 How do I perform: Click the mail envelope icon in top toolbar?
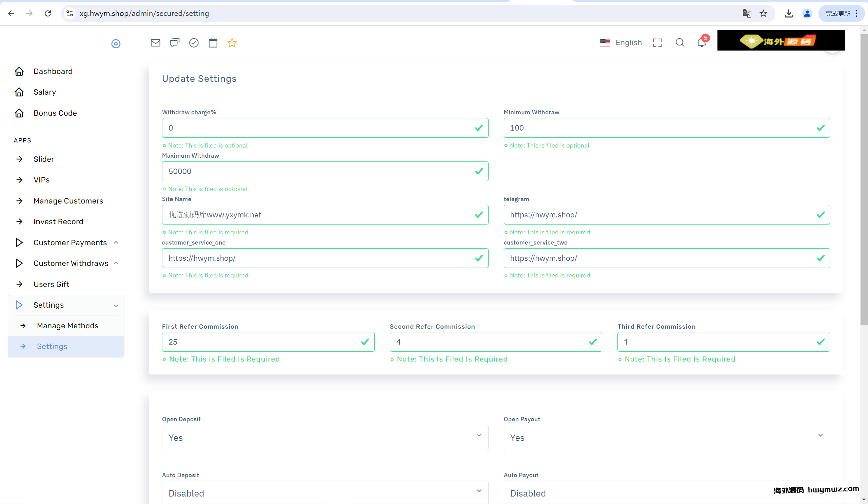[155, 43]
